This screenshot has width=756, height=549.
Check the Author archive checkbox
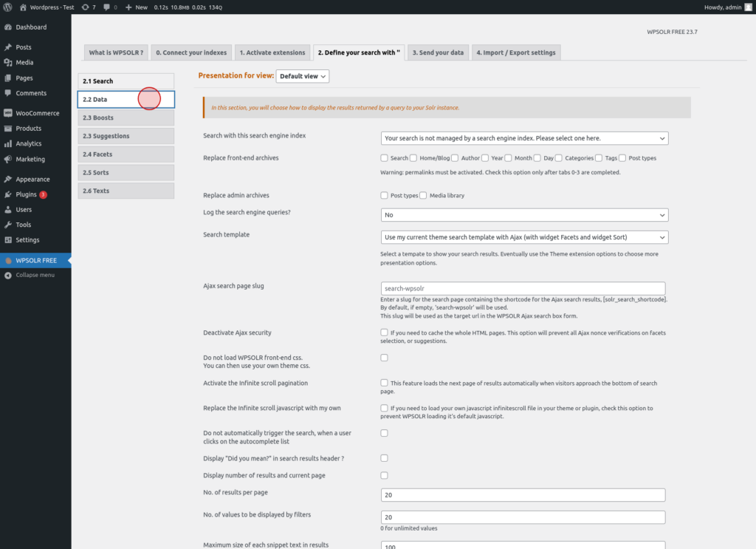pyautogui.click(x=455, y=157)
